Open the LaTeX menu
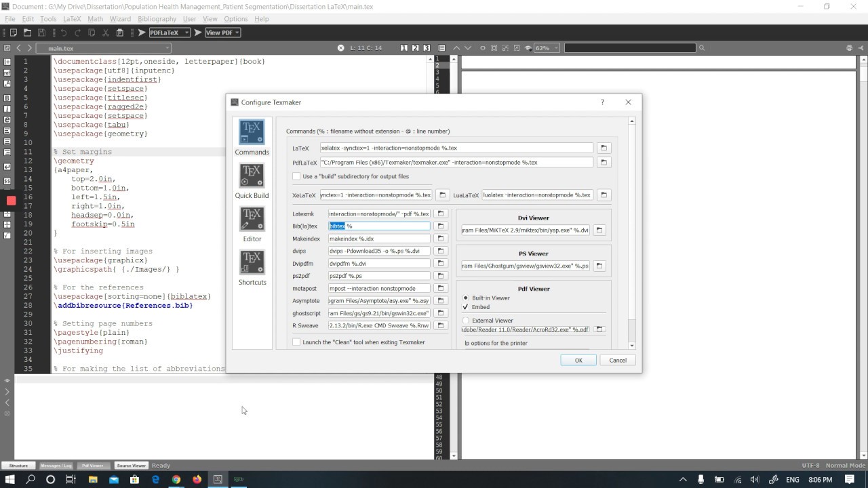868x488 pixels. point(72,19)
